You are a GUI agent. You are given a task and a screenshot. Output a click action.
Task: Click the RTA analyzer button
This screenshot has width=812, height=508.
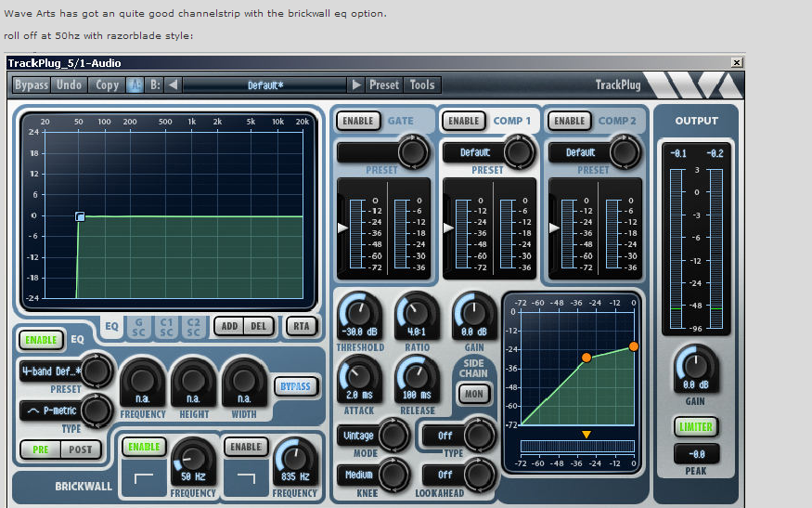tap(302, 326)
